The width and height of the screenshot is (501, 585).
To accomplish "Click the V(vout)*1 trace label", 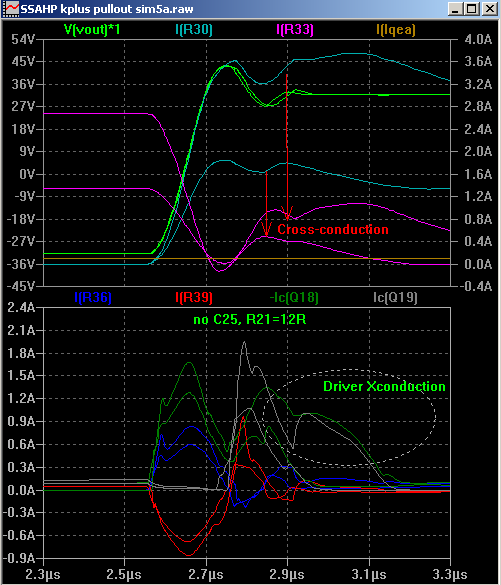I will click(x=92, y=29).
